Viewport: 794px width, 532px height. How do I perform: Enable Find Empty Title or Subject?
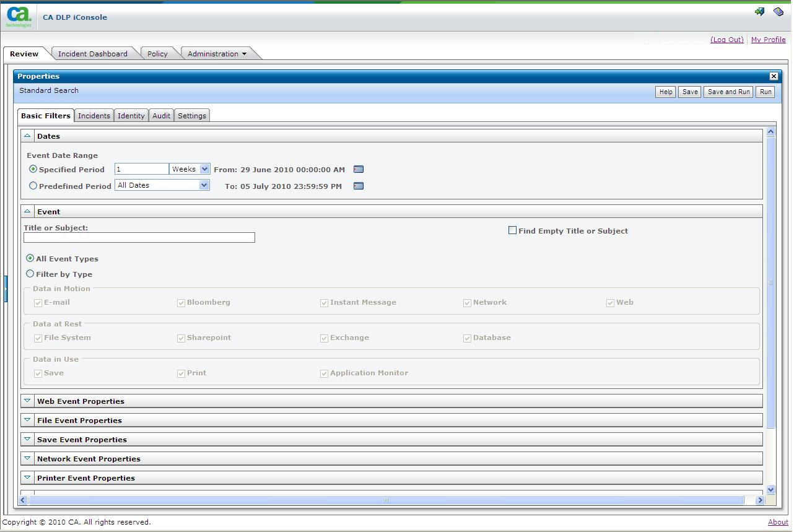[x=512, y=230]
